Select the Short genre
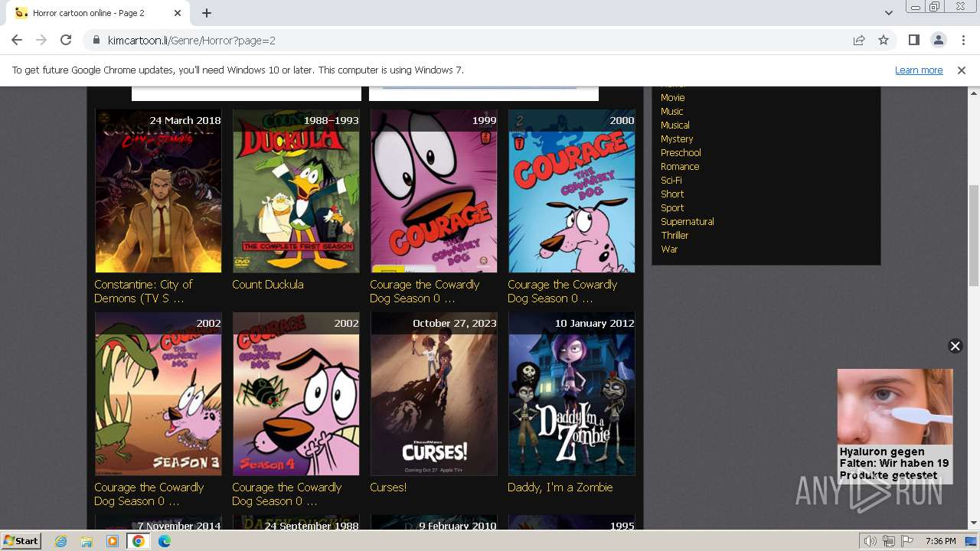This screenshot has width=980, height=551. tap(672, 194)
